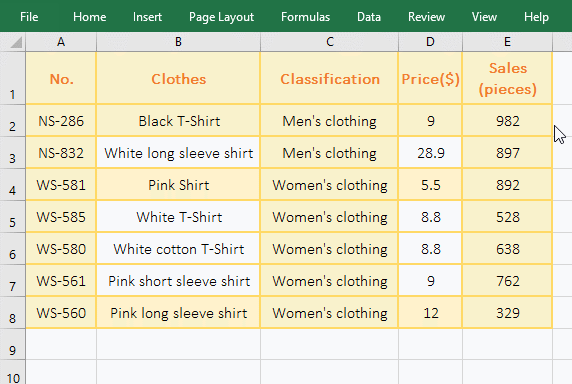Image resolution: width=572 pixels, height=384 pixels.
Task: Open the Review tab
Action: [x=426, y=17]
